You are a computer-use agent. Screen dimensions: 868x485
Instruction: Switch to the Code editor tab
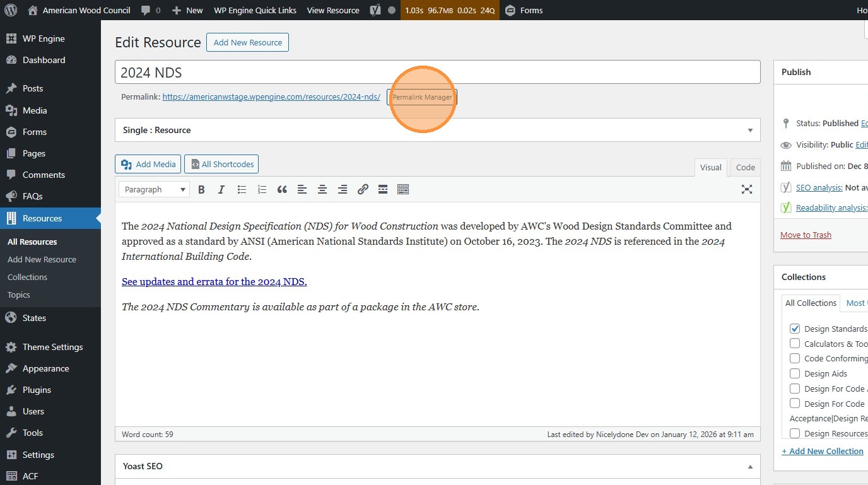tap(745, 167)
